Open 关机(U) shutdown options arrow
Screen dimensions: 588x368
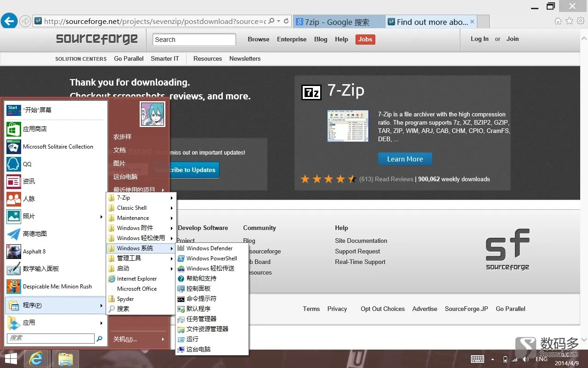pos(163,339)
